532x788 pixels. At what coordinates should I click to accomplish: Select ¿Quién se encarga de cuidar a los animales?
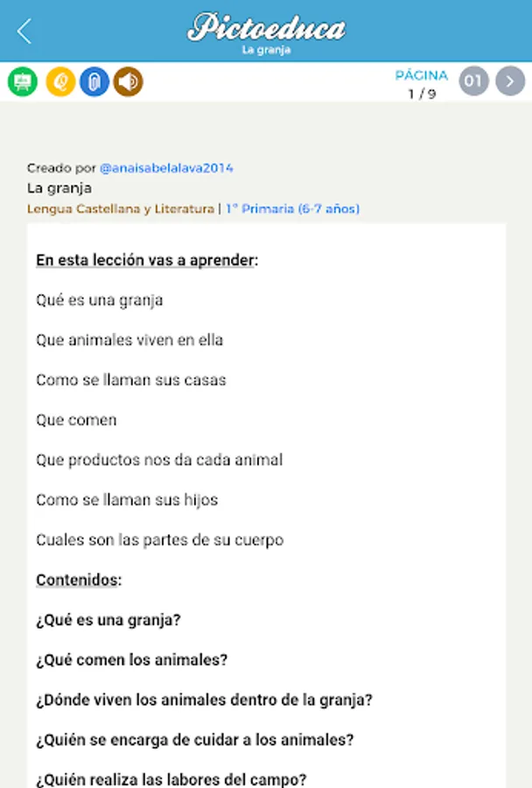194,740
